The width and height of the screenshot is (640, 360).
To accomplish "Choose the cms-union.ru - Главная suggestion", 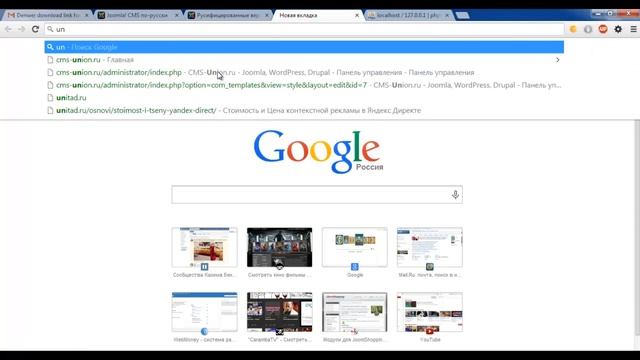I will pyautogui.click(x=304, y=60).
